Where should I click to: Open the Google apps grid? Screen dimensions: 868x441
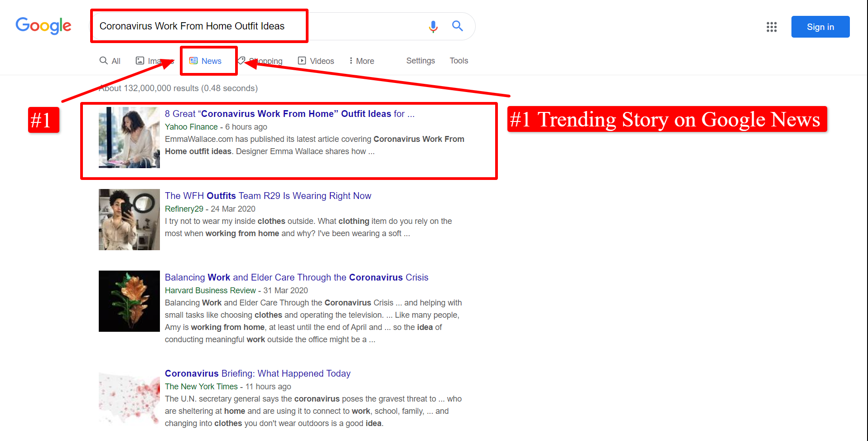[x=772, y=27]
